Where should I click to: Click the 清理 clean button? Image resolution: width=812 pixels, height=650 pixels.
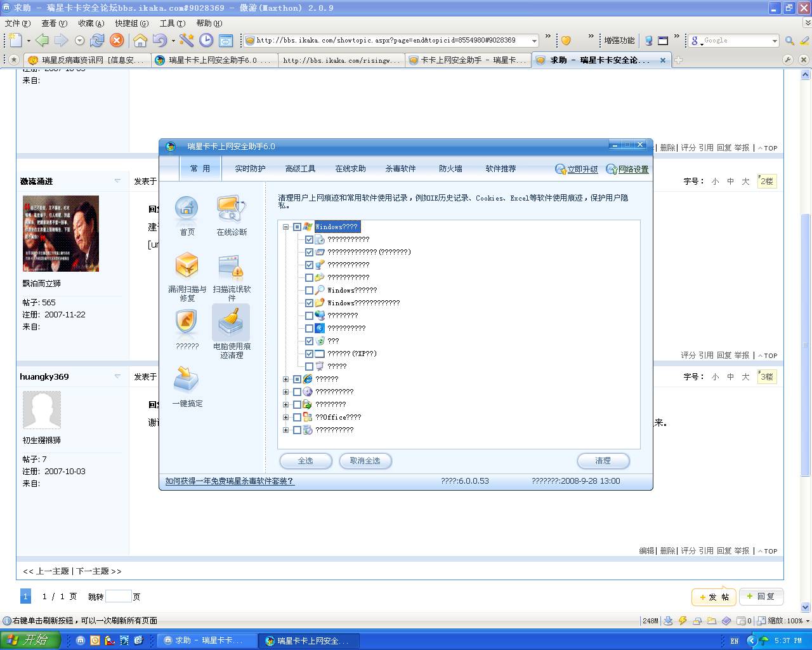click(603, 461)
